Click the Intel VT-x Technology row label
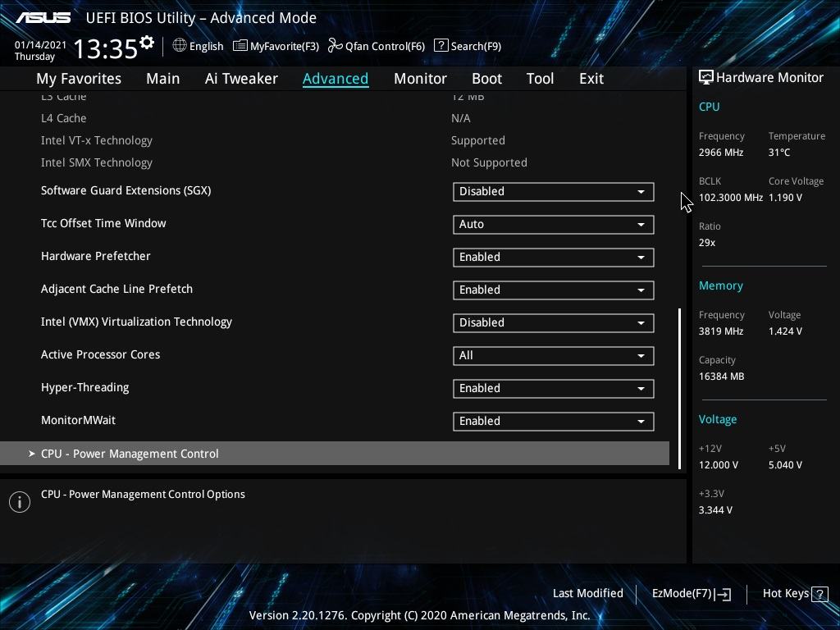The height and width of the screenshot is (630, 840). [x=97, y=140]
